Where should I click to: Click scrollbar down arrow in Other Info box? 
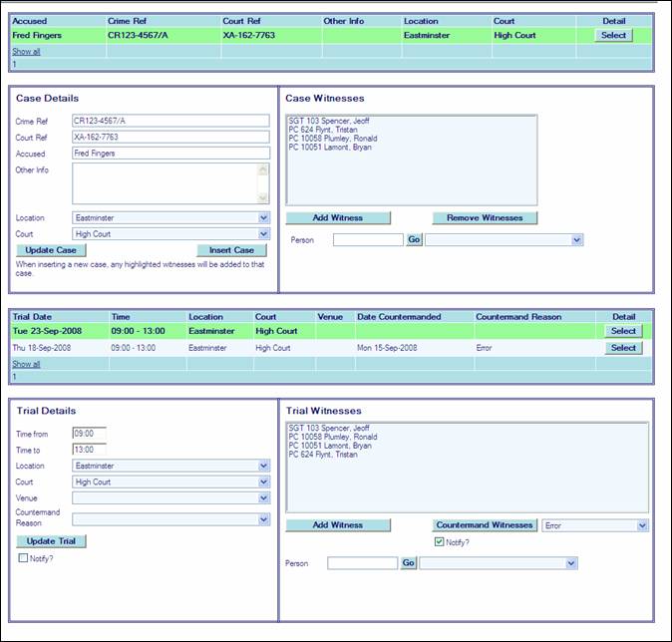(x=263, y=198)
